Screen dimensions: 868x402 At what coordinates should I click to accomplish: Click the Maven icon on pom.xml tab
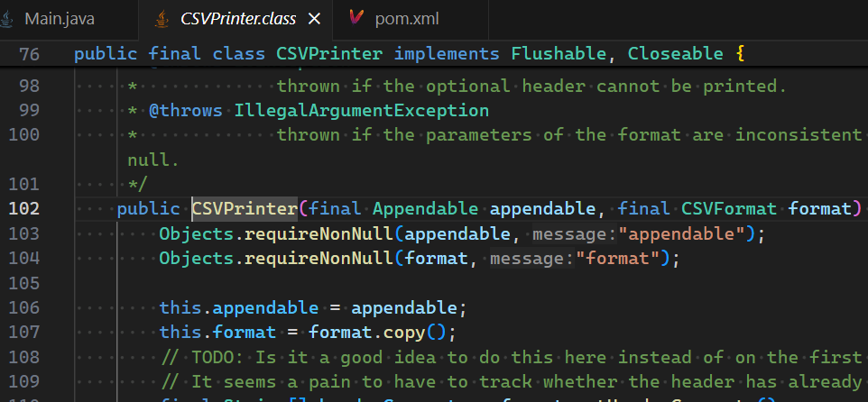[x=356, y=19]
